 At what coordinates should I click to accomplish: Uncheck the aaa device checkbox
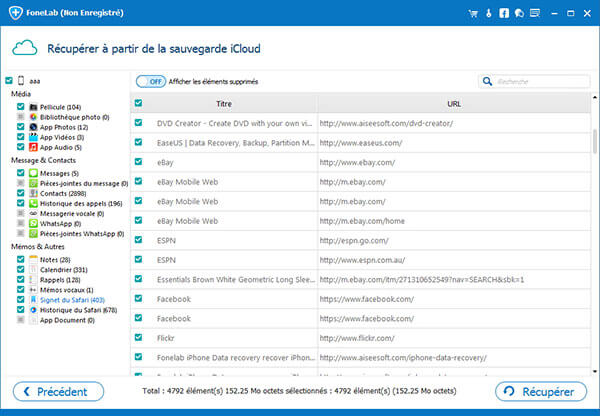(9, 80)
